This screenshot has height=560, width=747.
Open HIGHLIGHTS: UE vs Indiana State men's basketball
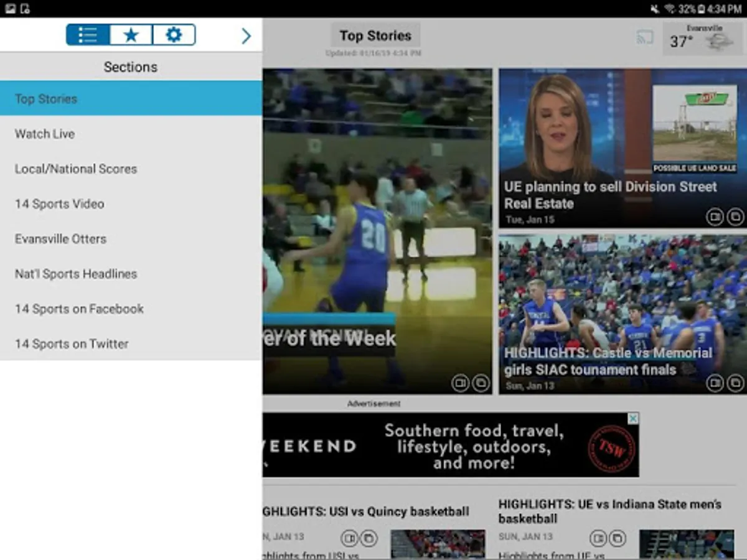pyautogui.click(x=610, y=511)
